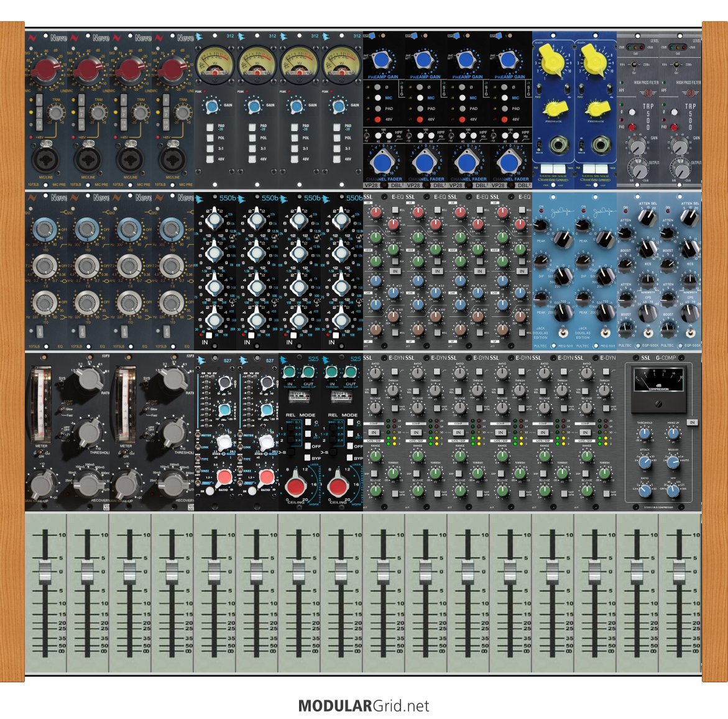The width and height of the screenshot is (728, 719).
Task: Toggle white IN button on first API 527
Action: click(210, 491)
